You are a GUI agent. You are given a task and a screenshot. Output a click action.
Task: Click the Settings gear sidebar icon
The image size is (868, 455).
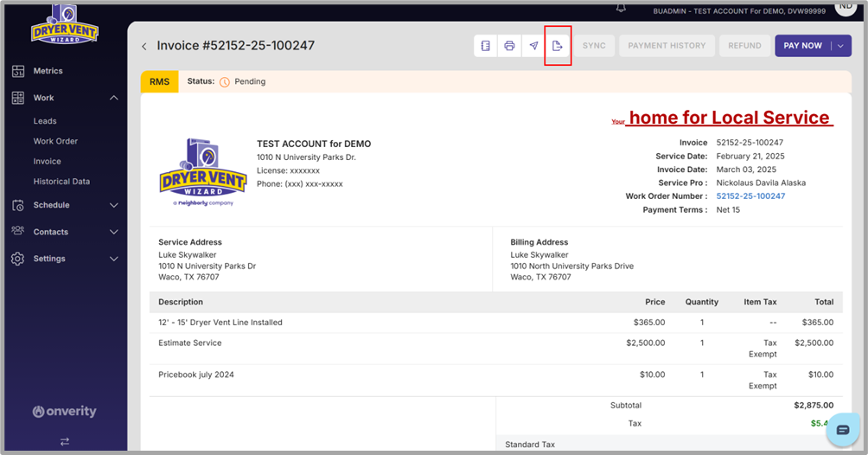(x=18, y=259)
